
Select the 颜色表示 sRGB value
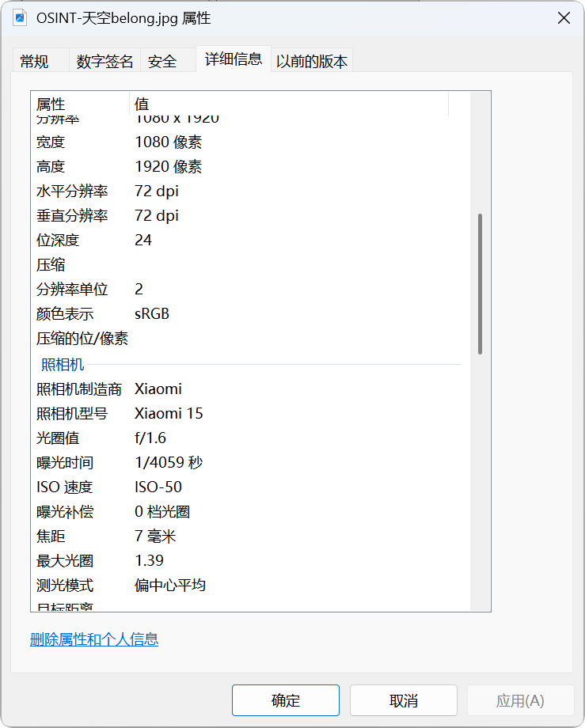pyautogui.click(x=152, y=313)
